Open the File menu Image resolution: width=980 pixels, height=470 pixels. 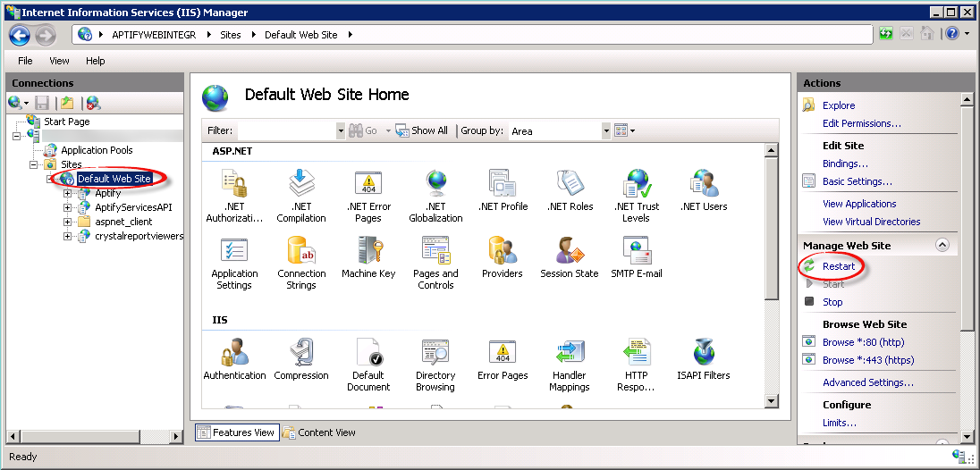[x=25, y=61]
